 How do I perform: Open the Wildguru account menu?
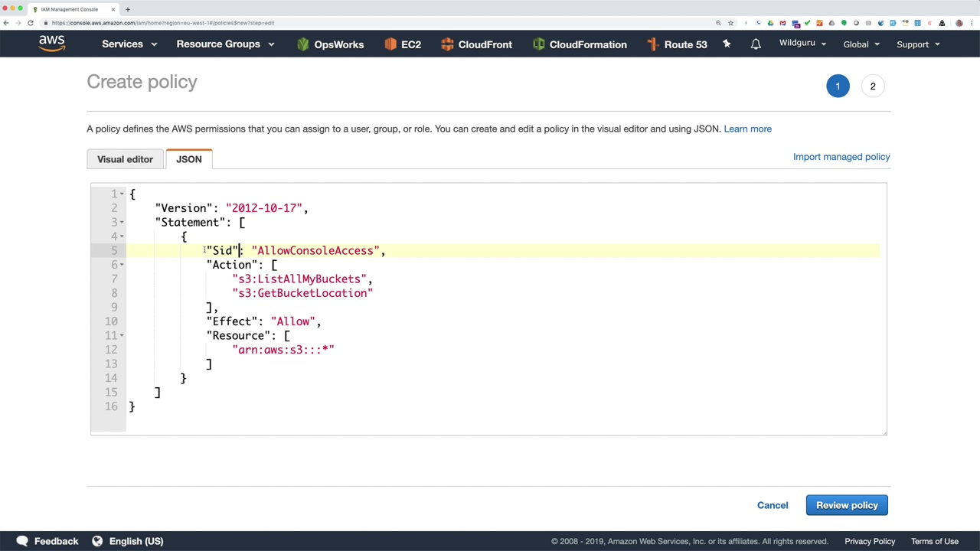802,44
